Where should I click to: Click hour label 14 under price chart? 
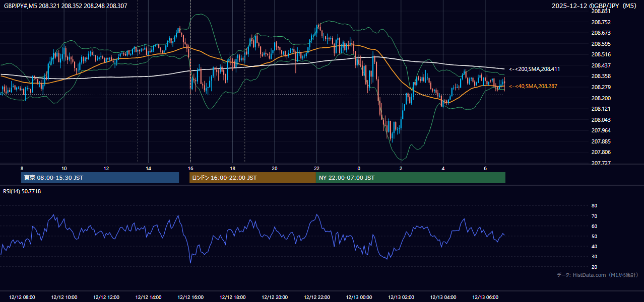pyautogui.click(x=148, y=168)
